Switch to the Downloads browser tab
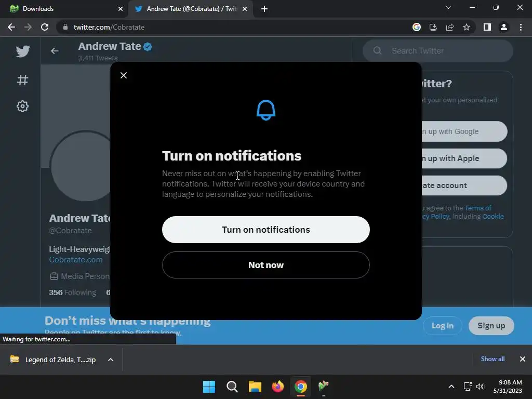This screenshot has width=532, height=399. (x=64, y=9)
